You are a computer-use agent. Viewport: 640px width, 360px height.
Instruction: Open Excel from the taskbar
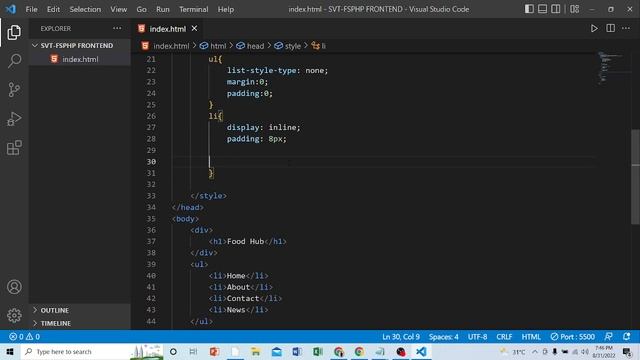click(x=318, y=352)
